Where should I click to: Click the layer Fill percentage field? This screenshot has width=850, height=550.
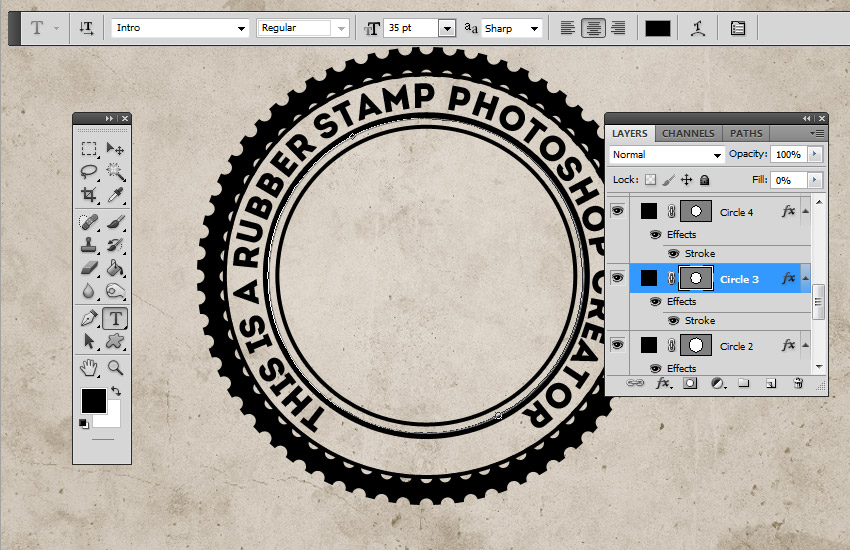(789, 180)
